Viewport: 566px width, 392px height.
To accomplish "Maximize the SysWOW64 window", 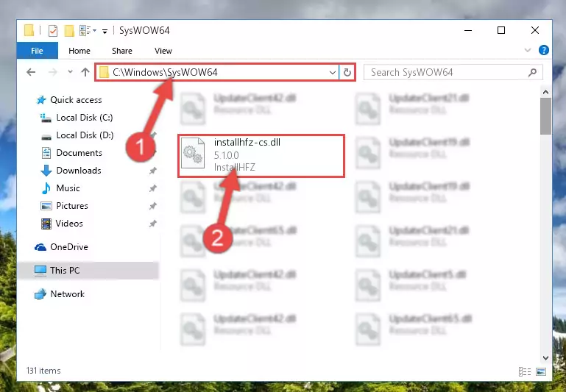I will coord(501,30).
